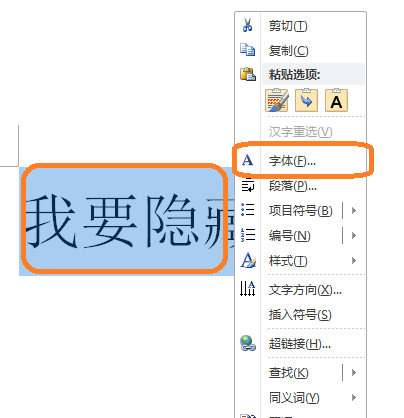Click the Copy pages icon

248,50
